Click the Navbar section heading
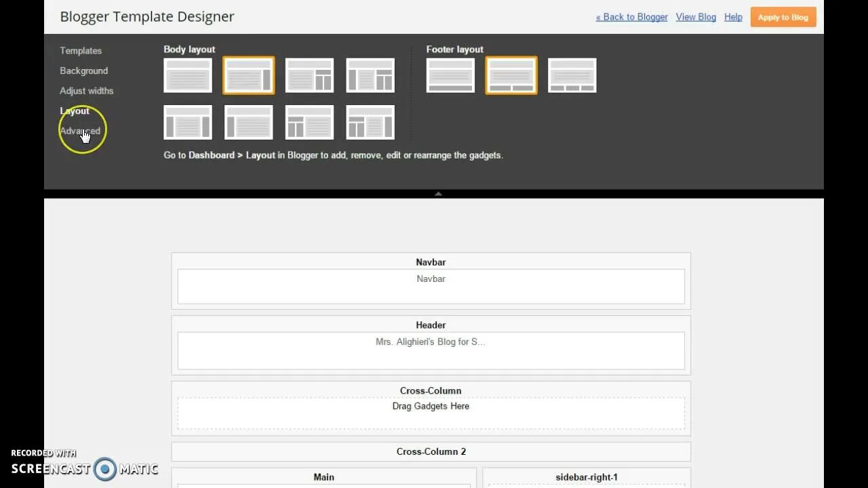 click(x=431, y=262)
